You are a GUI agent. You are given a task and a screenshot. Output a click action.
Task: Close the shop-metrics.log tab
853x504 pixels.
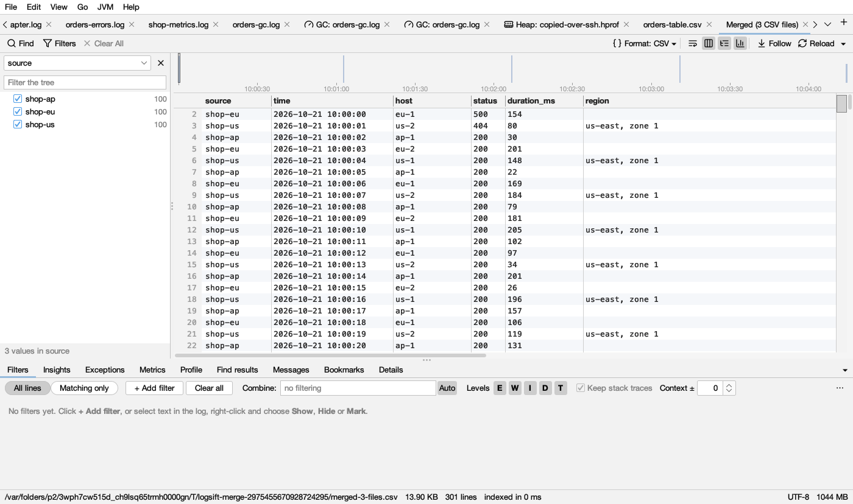pyautogui.click(x=216, y=24)
